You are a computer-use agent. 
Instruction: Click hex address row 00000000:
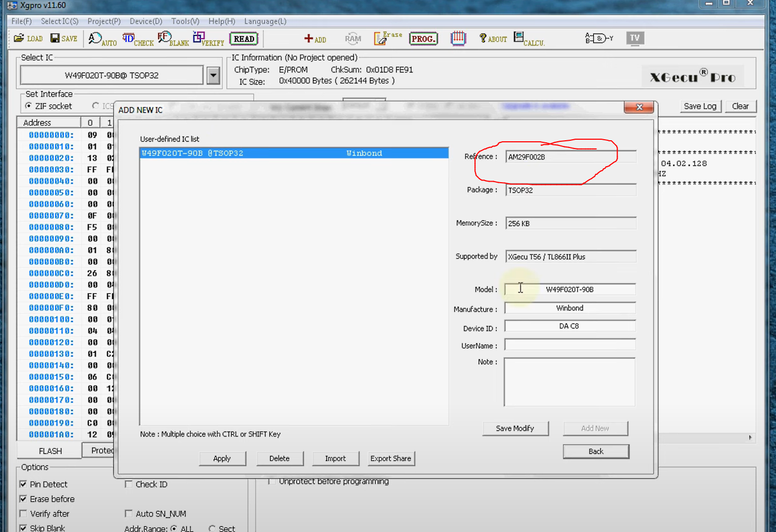coord(51,135)
